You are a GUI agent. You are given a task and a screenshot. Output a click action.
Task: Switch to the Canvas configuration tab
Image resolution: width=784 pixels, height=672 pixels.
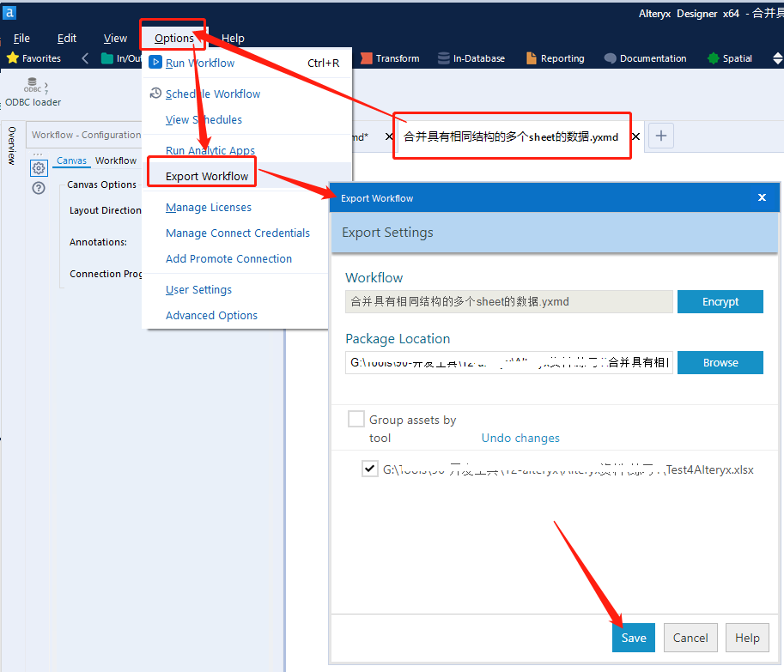click(x=71, y=160)
